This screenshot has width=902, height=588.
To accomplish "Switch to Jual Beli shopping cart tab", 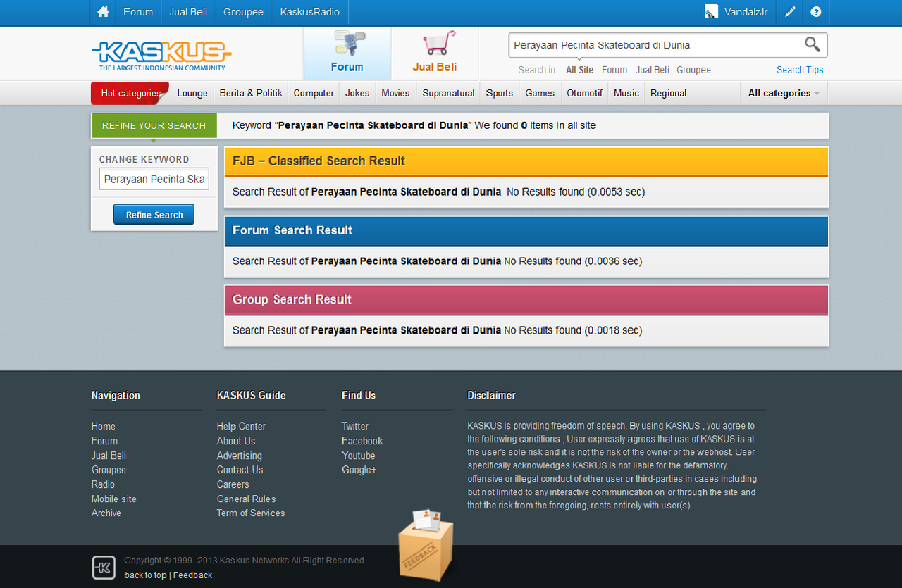I will 435,54.
